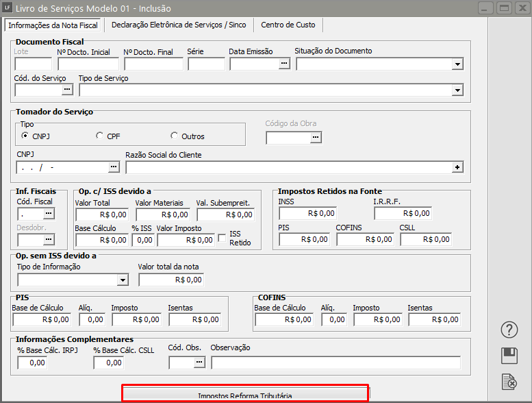Click the Observação text field

[x=336, y=363]
